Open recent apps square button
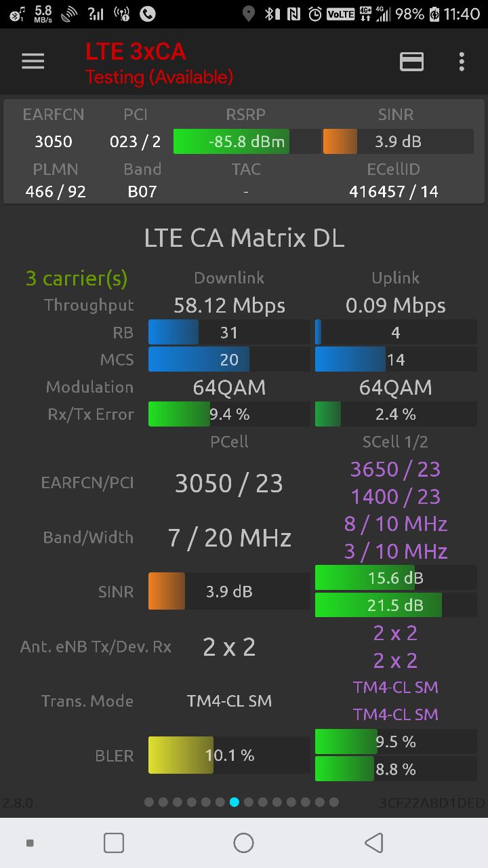Screen dimensions: 488x868 click(x=114, y=843)
